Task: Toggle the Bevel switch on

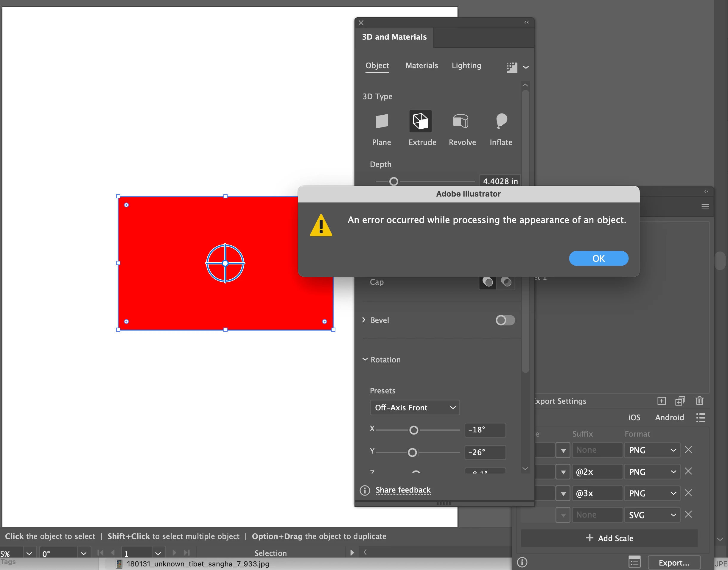Action: click(505, 320)
